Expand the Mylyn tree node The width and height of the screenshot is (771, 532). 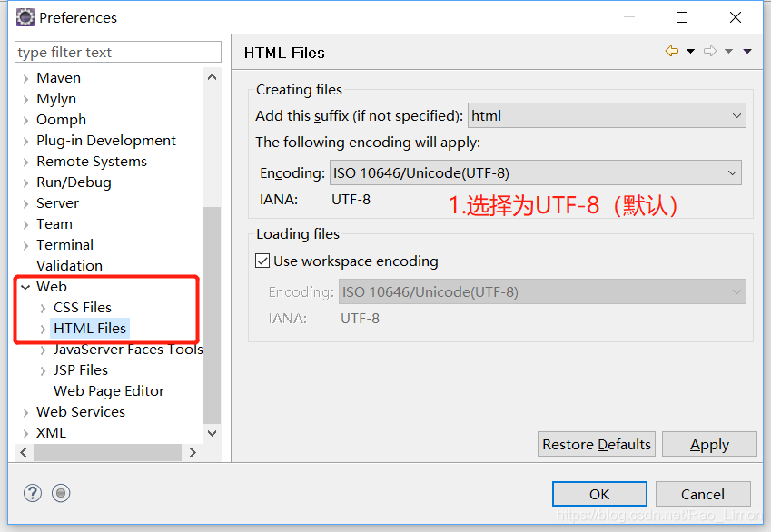point(25,99)
